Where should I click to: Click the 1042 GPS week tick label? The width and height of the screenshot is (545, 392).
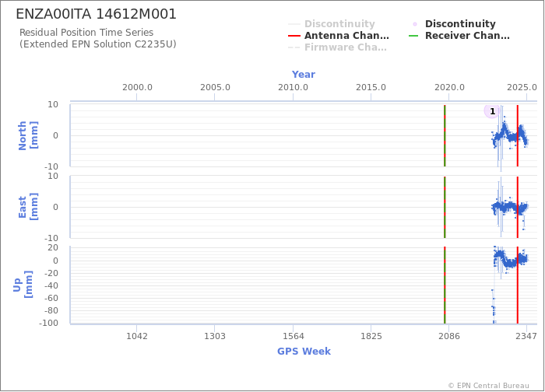137,337
